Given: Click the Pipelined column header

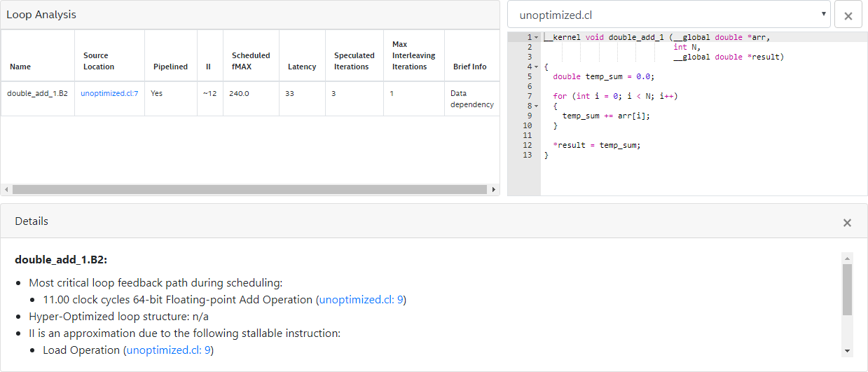Looking at the screenshot, I should (170, 67).
